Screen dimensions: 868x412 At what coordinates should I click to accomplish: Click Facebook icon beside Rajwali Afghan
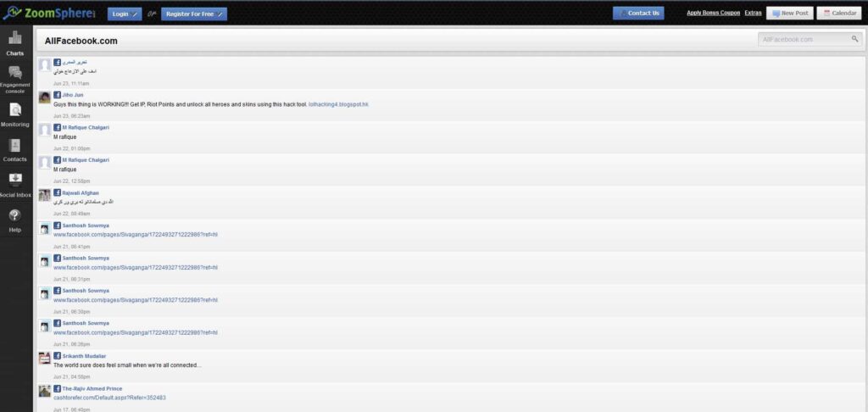click(x=57, y=192)
